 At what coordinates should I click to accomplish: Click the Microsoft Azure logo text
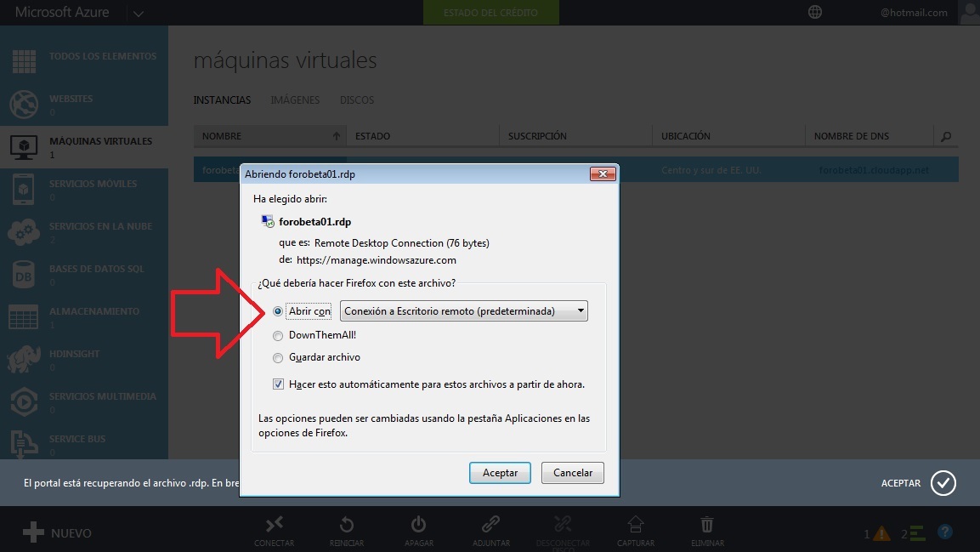62,12
